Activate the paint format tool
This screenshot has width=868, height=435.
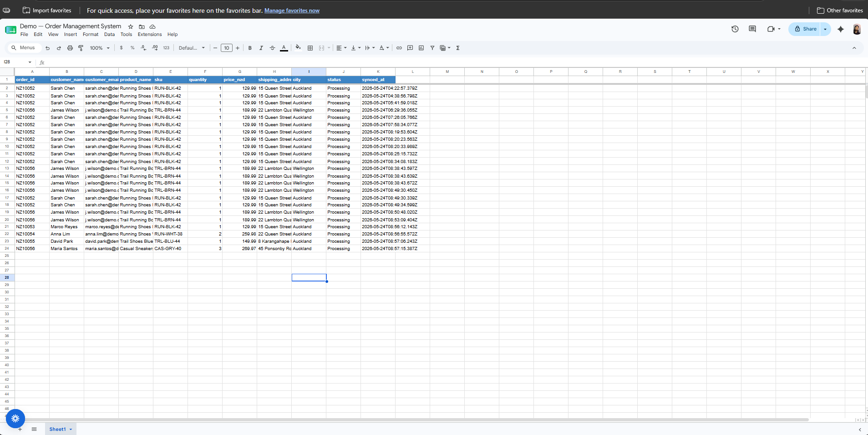pyautogui.click(x=81, y=48)
